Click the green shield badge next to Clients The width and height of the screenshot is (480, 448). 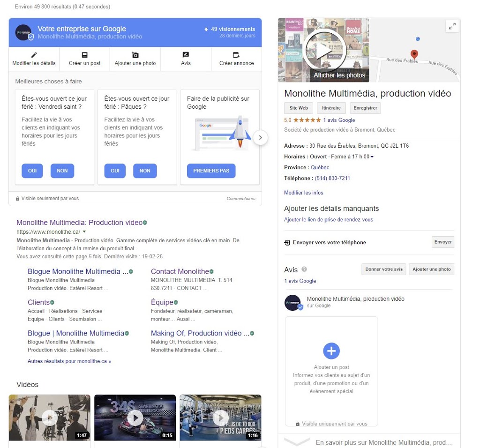[52, 302]
